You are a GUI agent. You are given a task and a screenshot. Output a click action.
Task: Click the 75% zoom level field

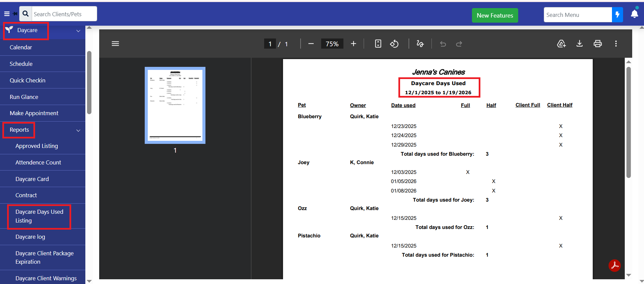[332, 44]
